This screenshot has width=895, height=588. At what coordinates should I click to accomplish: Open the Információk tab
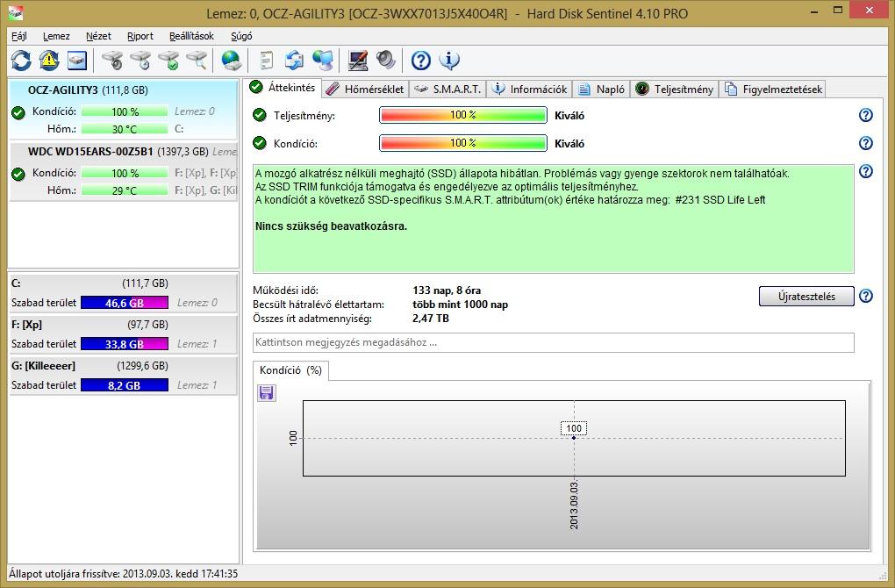[x=529, y=89]
